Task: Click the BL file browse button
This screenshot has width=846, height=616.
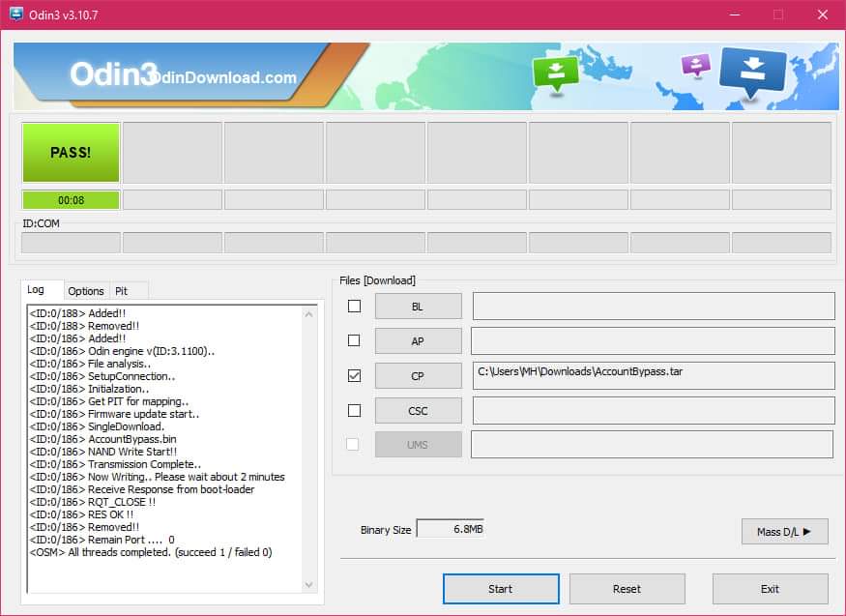Action: (418, 307)
